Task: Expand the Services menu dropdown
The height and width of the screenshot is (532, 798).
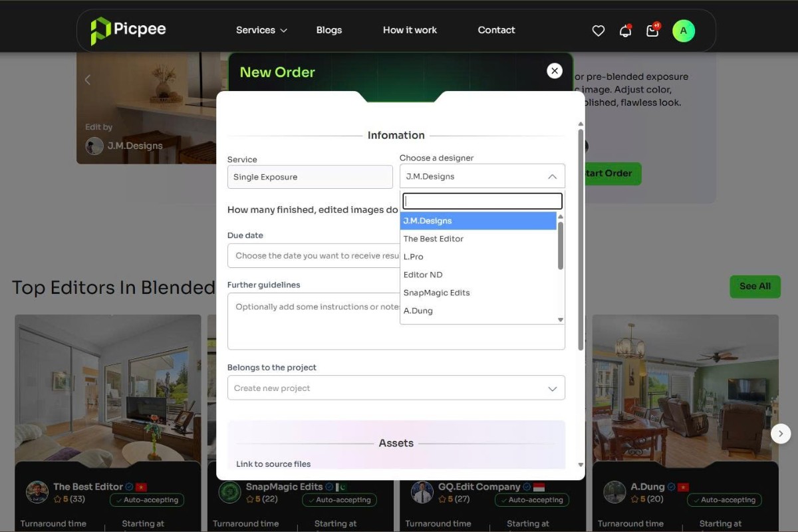Action: (261, 30)
